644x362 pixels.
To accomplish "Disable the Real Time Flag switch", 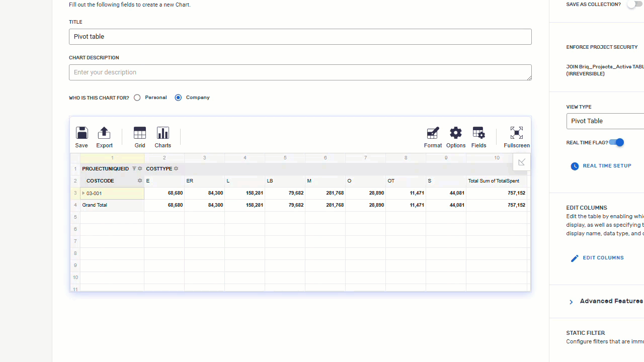I will pos(616,143).
